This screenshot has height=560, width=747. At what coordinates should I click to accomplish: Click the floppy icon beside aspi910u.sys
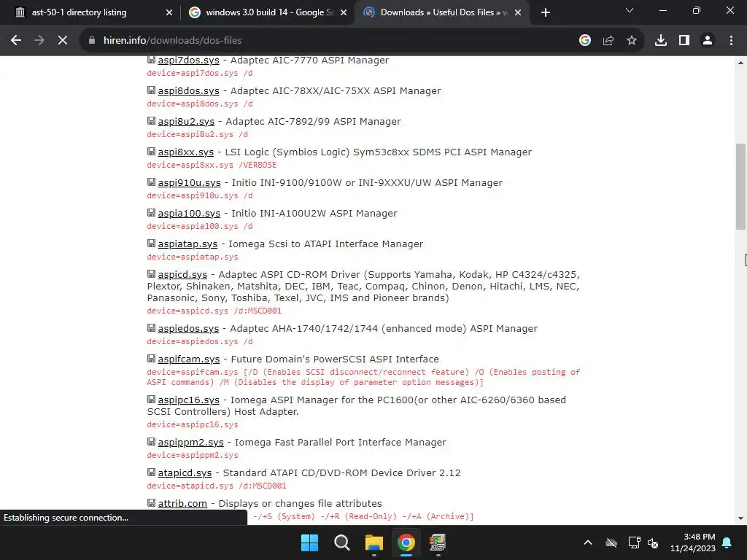tap(151, 182)
